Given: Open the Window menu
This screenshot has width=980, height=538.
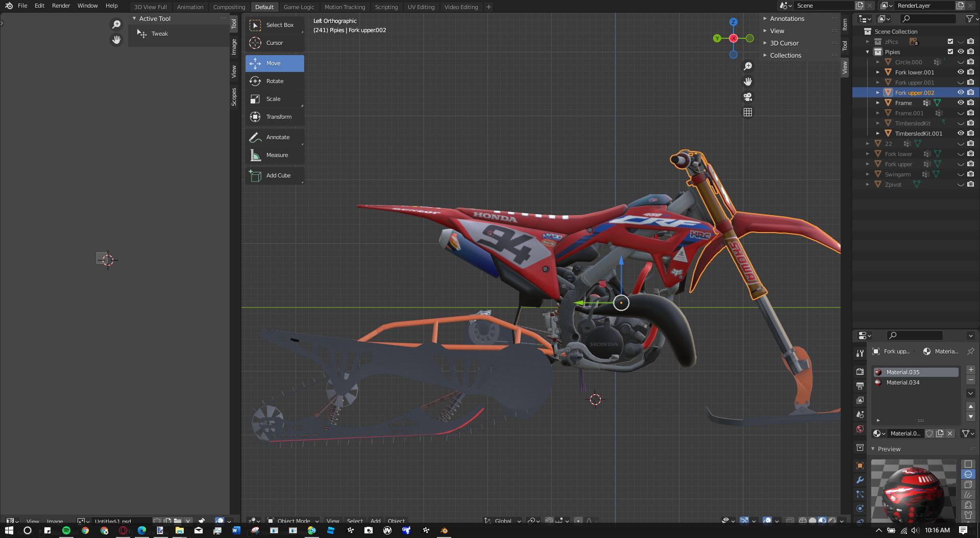Looking at the screenshot, I should pyautogui.click(x=87, y=6).
